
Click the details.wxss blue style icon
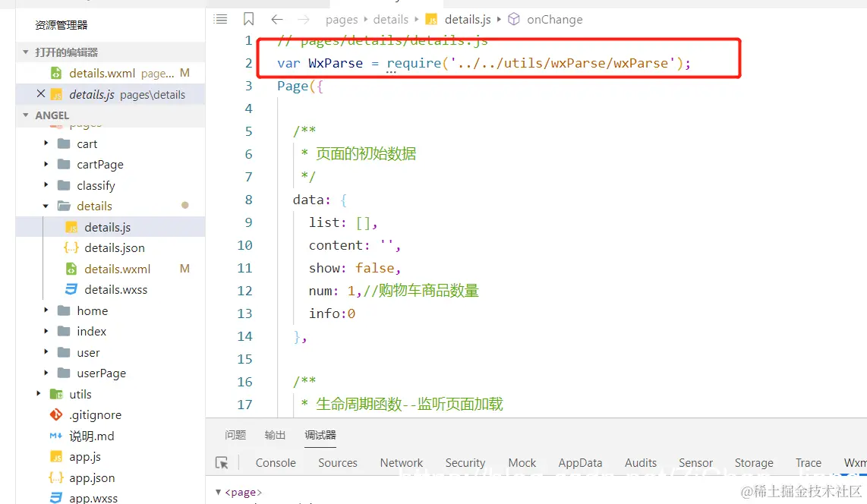click(71, 289)
